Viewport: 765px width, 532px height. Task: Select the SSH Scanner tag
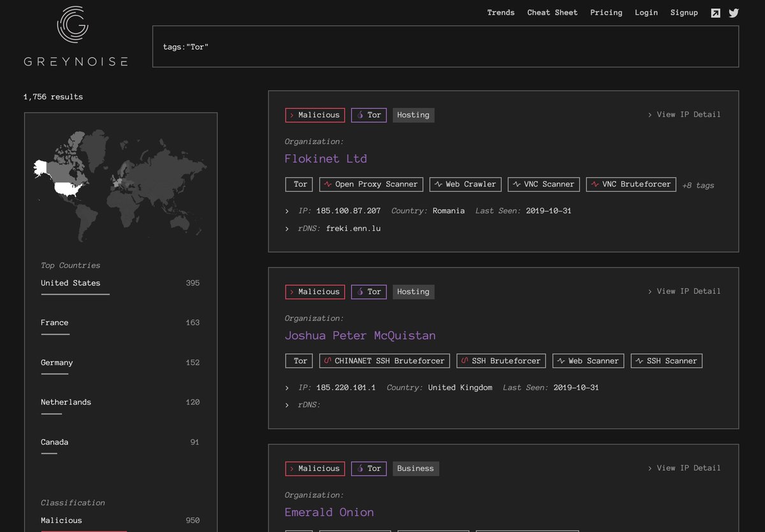[667, 361]
